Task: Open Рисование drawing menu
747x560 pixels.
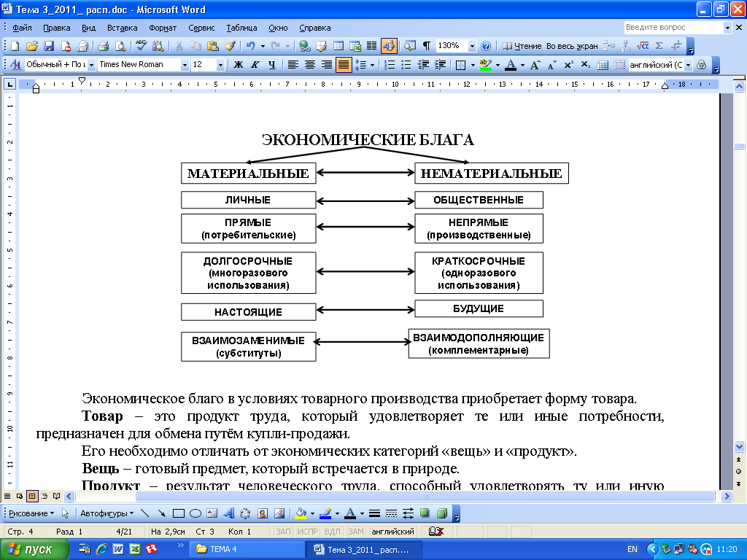Action: tap(31, 513)
